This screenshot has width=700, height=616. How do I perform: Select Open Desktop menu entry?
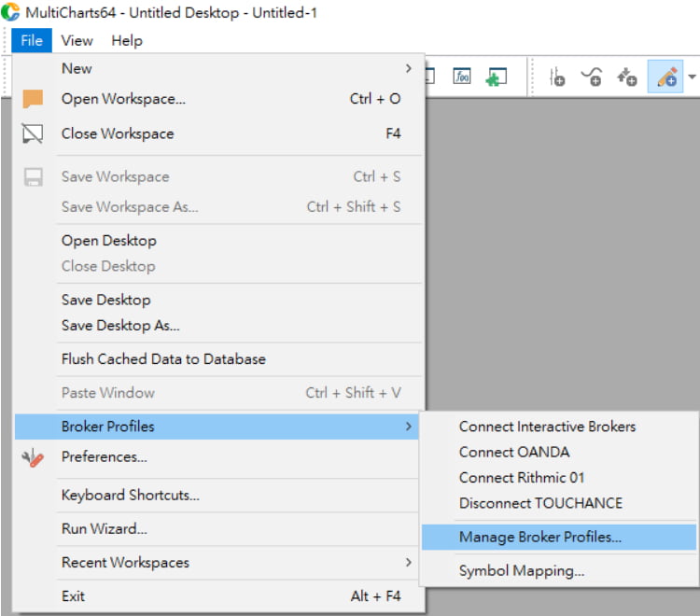click(x=218, y=241)
